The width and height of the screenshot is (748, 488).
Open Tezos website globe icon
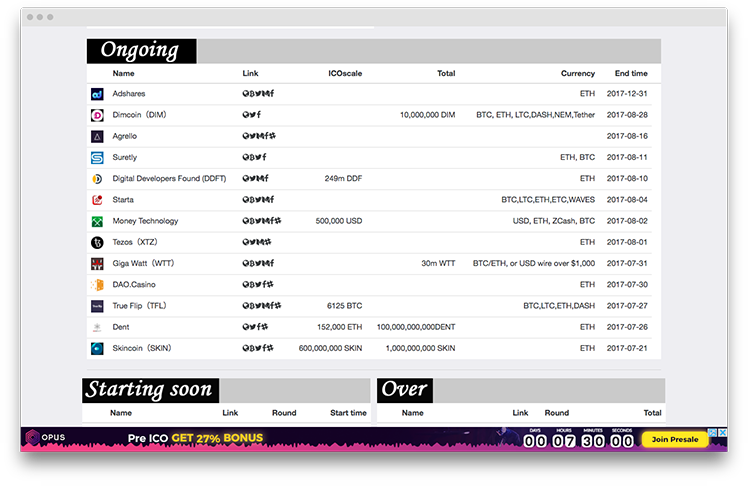pos(245,242)
